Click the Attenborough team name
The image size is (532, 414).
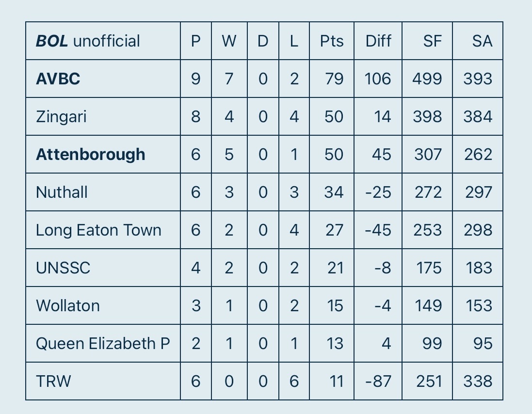pos(91,155)
